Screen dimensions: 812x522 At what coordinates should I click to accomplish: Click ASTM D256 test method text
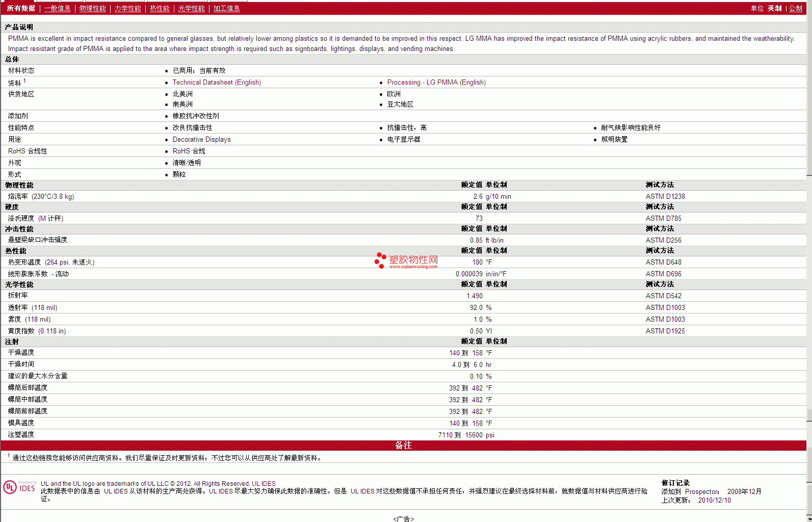(x=663, y=240)
